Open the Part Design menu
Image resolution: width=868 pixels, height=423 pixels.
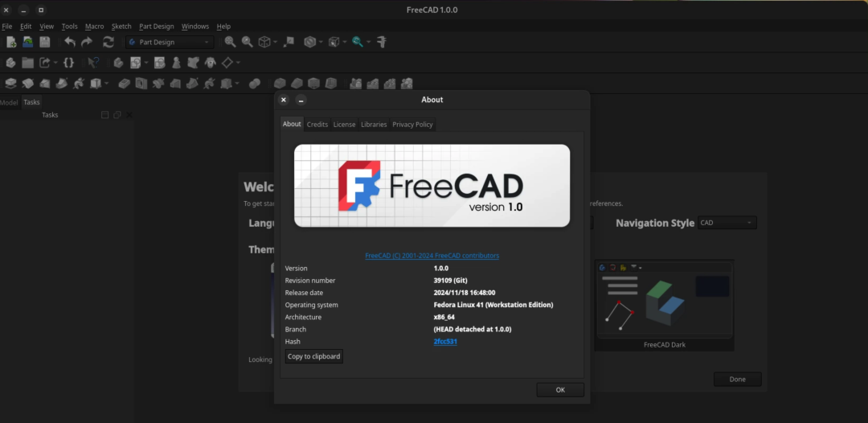(x=156, y=26)
